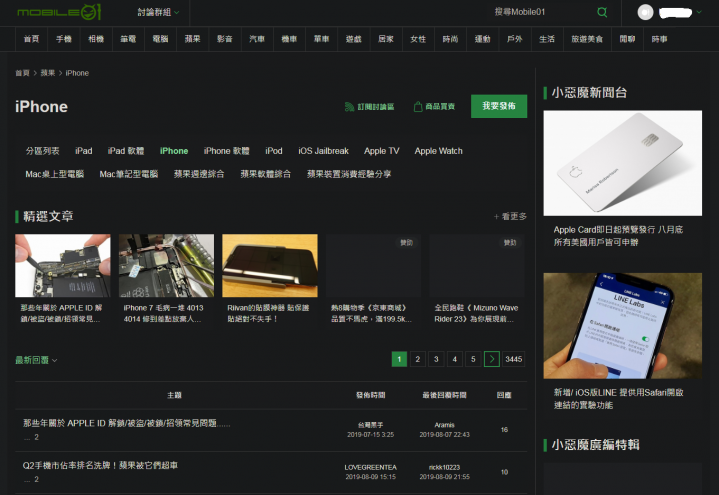
Task: Expand the 討論群組 dropdown
Action: point(158,12)
